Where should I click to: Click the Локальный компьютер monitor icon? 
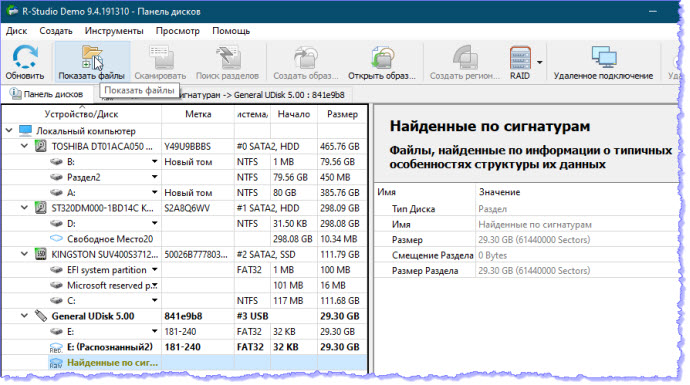pyautogui.click(x=26, y=131)
